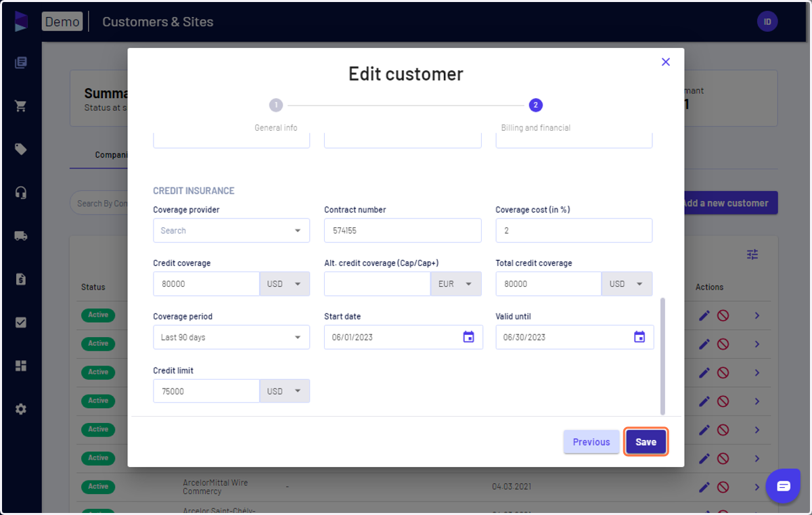The image size is (812, 515).
Task: Go to step 1 General info
Action: click(x=275, y=106)
